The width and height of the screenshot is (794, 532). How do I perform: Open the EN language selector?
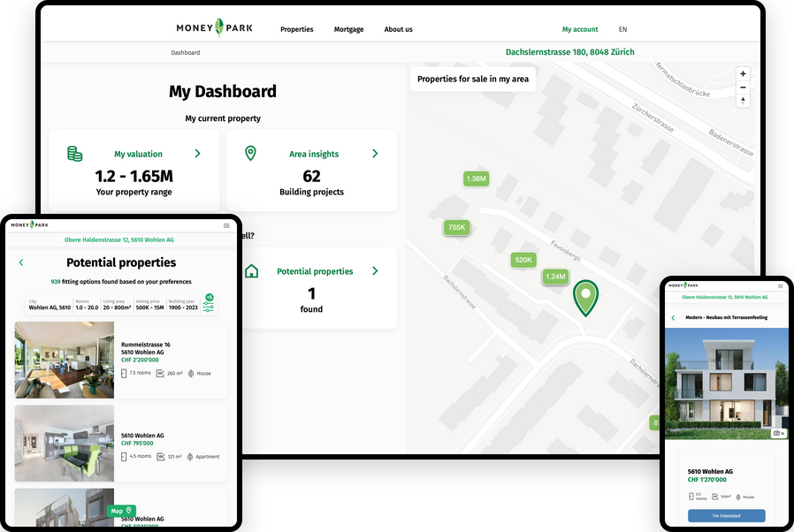622,29
